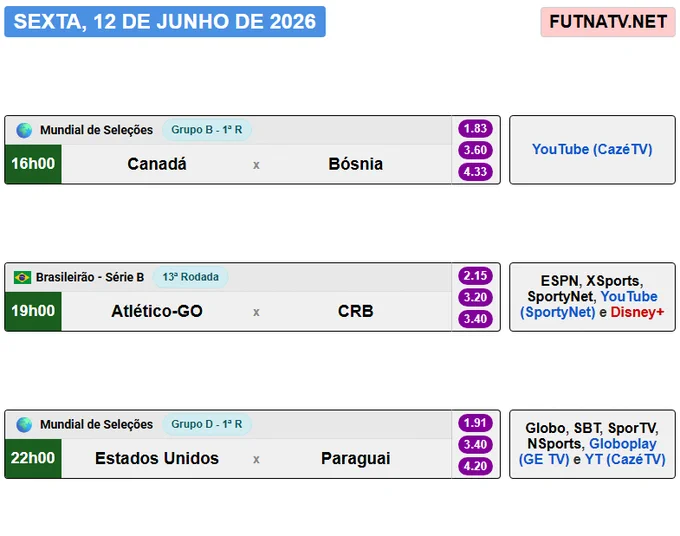Open the Disney+ link
Viewport: 680px width, 536px height.
637,312
